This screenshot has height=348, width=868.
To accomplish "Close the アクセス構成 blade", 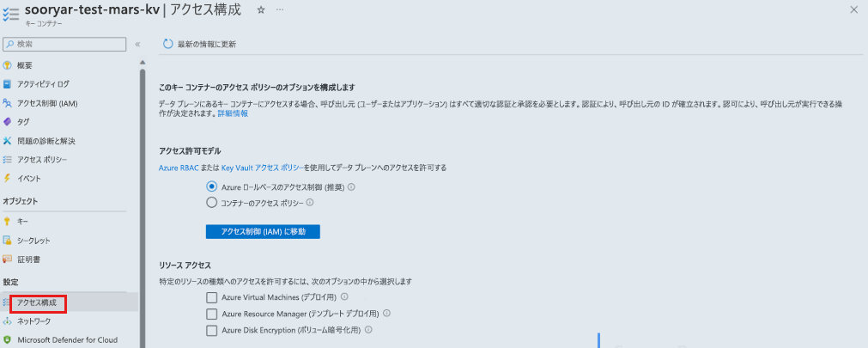I will [854, 9].
